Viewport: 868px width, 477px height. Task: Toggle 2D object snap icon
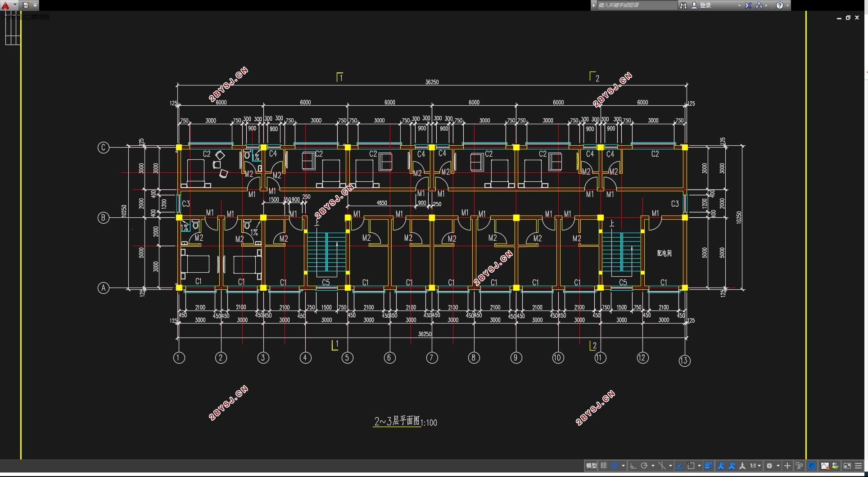691,466
